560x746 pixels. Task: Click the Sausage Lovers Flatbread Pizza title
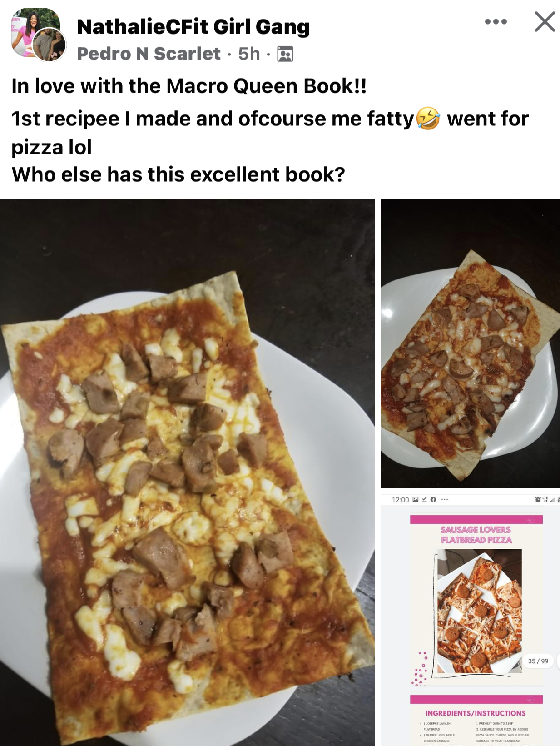pos(476,535)
